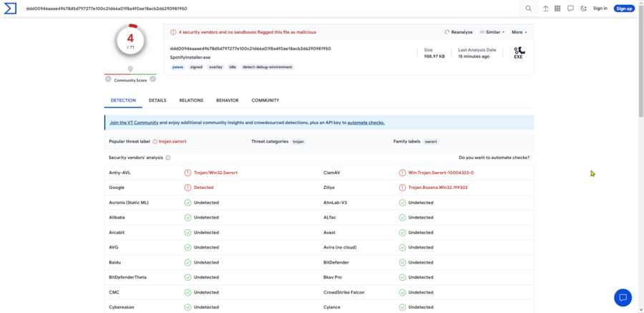Click Antiy-AVL malicious alert icon
This screenshot has width=644, height=313.
(187, 173)
